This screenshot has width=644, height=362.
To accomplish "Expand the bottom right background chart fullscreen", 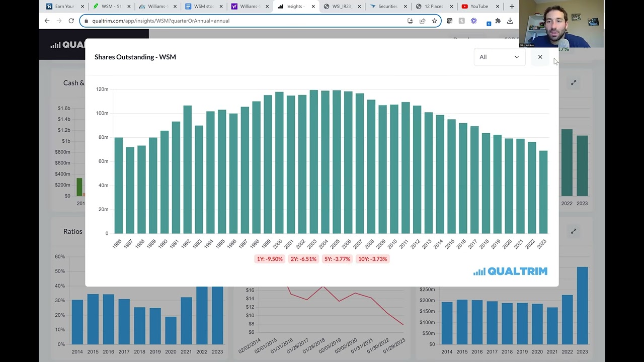I will click(x=573, y=231).
